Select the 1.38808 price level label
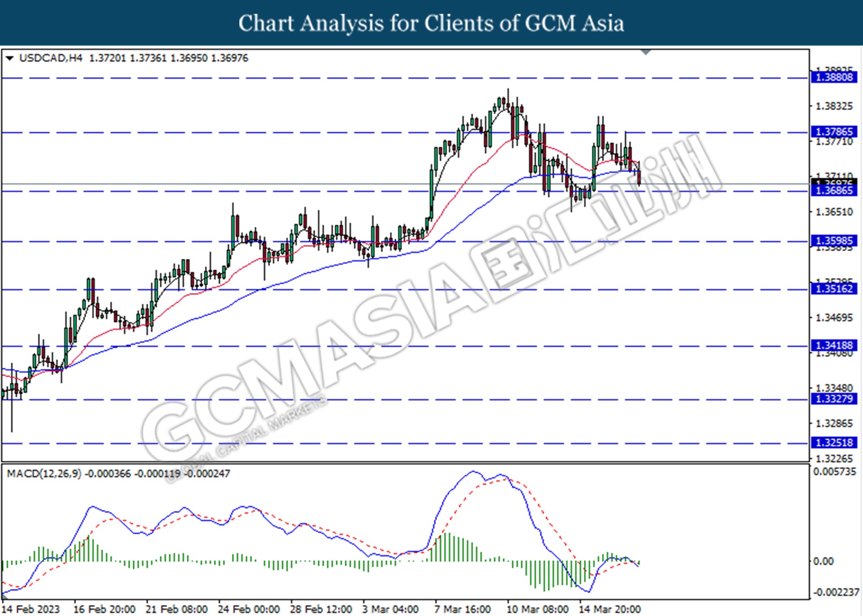863x616 pixels. coord(834,77)
